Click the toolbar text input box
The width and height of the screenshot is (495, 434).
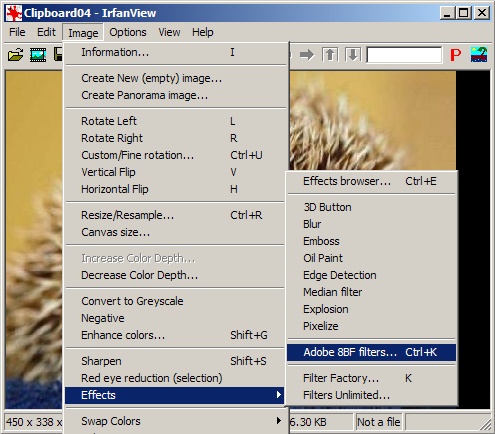pyautogui.click(x=404, y=55)
